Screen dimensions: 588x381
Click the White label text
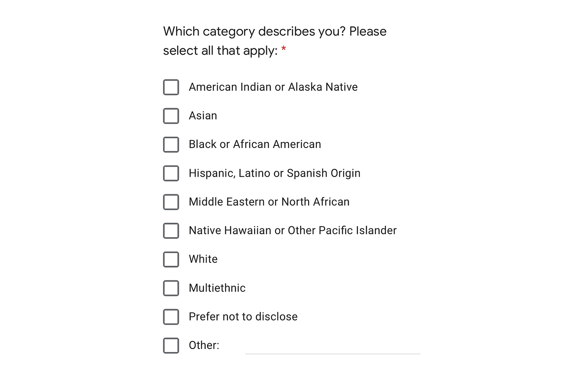click(x=203, y=259)
